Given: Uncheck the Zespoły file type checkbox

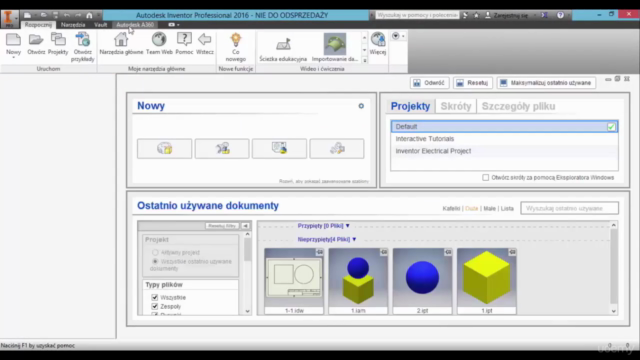Looking at the screenshot, I should tap(155, 307).
